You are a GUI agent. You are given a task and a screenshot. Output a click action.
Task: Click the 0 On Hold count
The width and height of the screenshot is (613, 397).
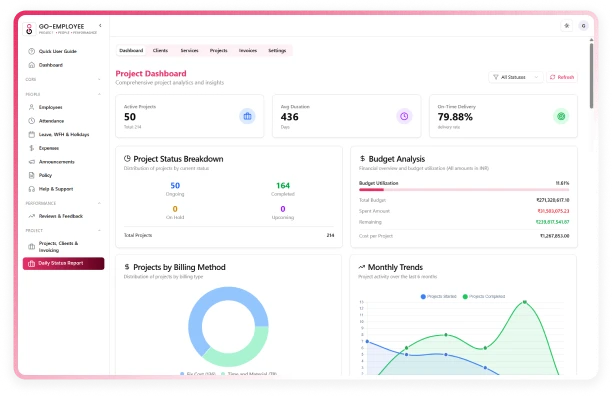175,209
